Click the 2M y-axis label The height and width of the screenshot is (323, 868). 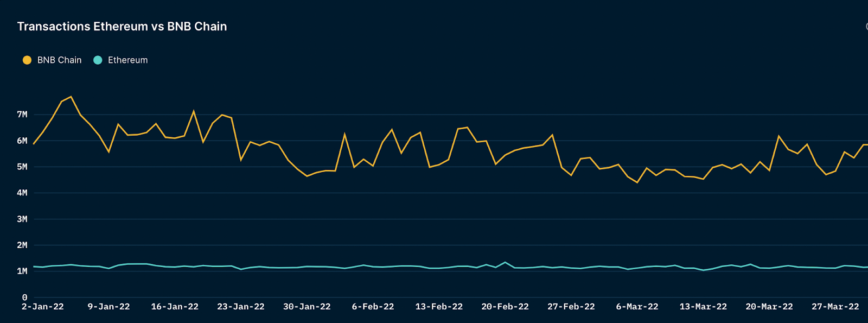pyautogui.click(x=22, y=245)
